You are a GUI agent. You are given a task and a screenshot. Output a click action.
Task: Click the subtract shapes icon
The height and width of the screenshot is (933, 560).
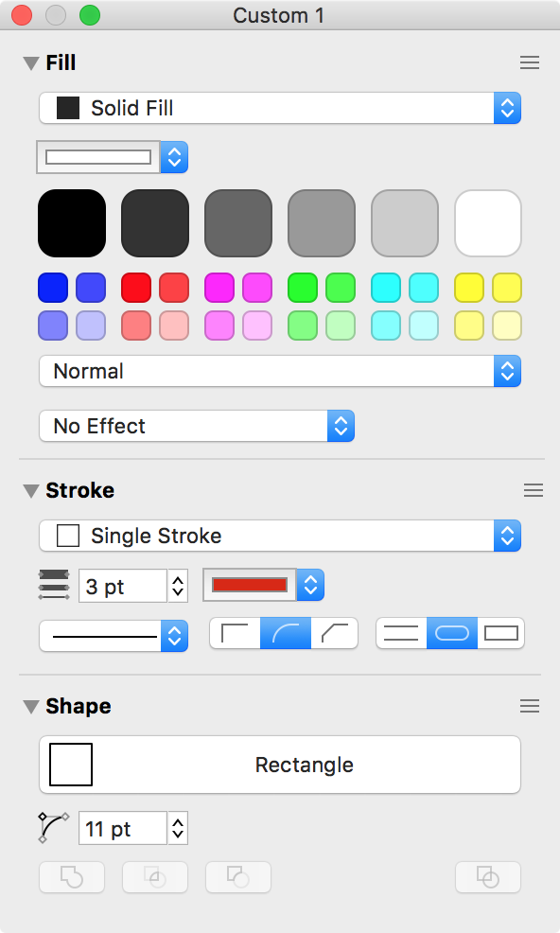tap(238, 877)
